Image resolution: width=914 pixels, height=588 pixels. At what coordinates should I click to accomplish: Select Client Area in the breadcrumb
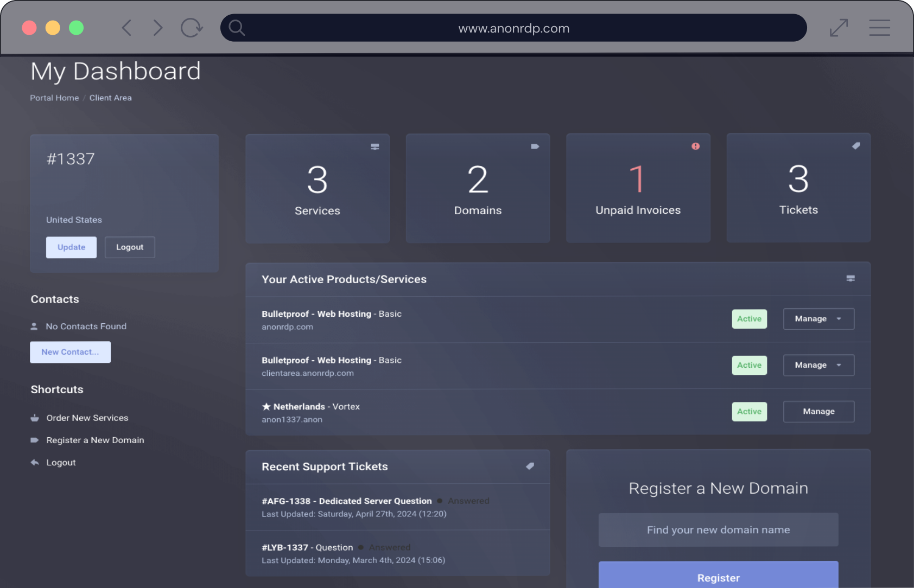click(110, 98)
